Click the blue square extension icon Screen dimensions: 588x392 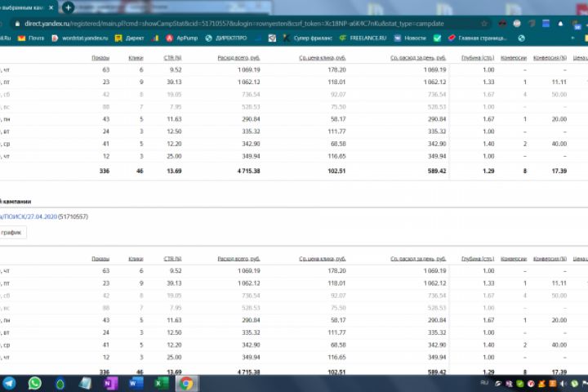(x=546, y=24)
